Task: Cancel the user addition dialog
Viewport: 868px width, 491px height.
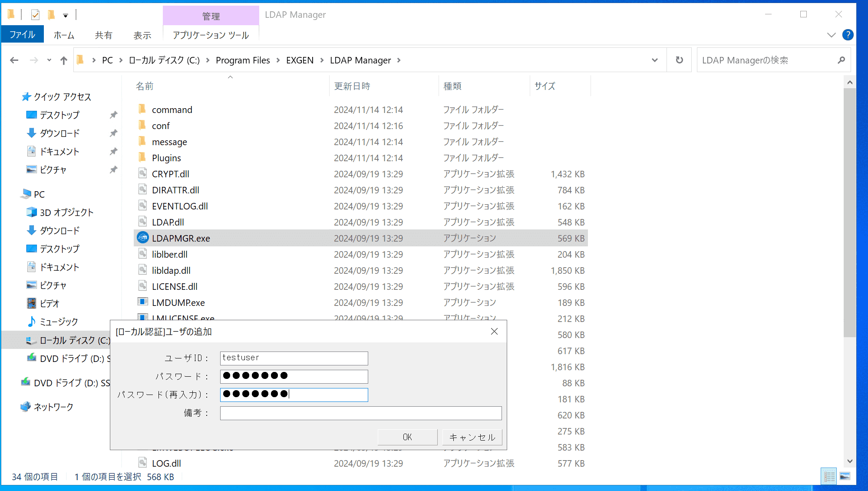Action: pos(472,437)
